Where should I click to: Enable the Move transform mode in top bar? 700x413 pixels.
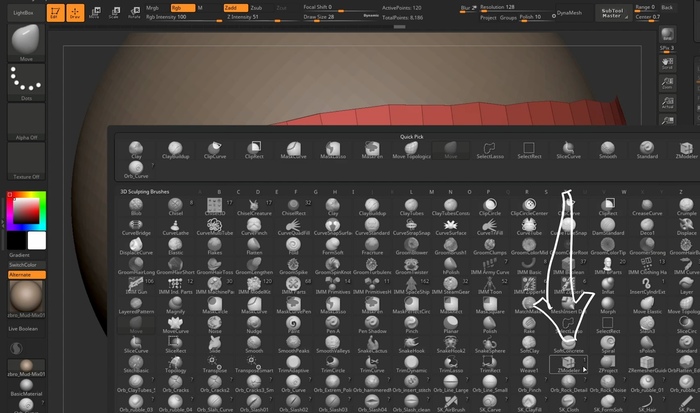[x=95, y=13]
